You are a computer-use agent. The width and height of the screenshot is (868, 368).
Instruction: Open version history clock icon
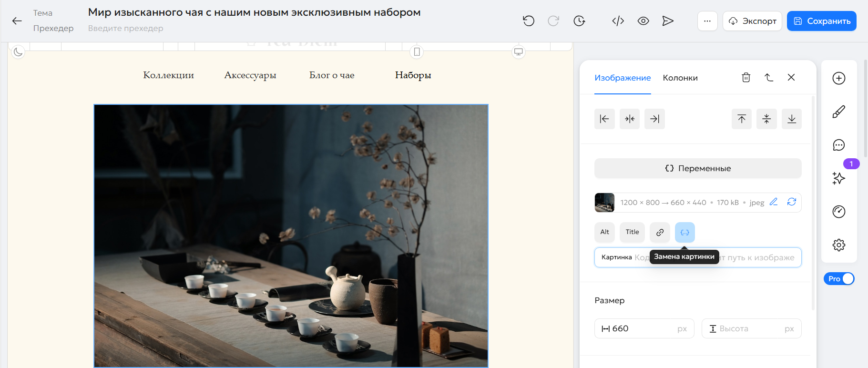click(x=579, y=21)
